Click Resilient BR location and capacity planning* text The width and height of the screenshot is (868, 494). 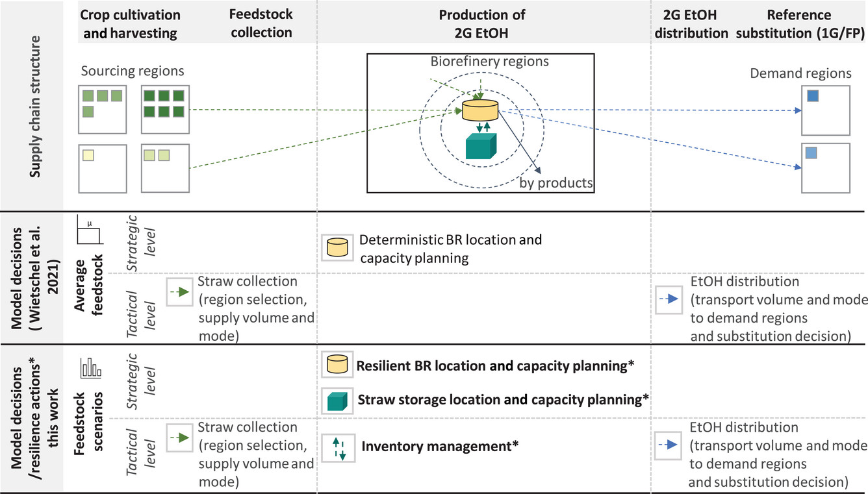(495, 365)
